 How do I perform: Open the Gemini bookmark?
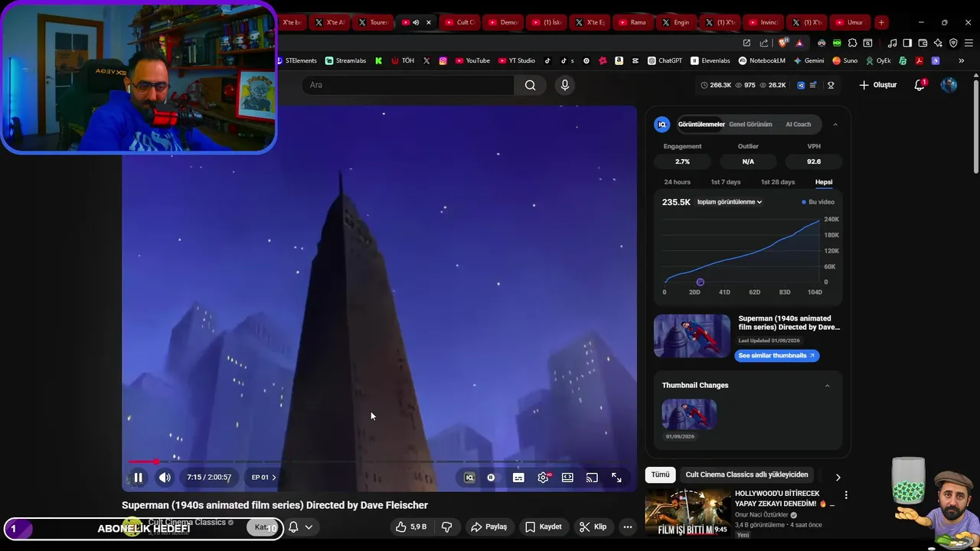pos(808,60)
